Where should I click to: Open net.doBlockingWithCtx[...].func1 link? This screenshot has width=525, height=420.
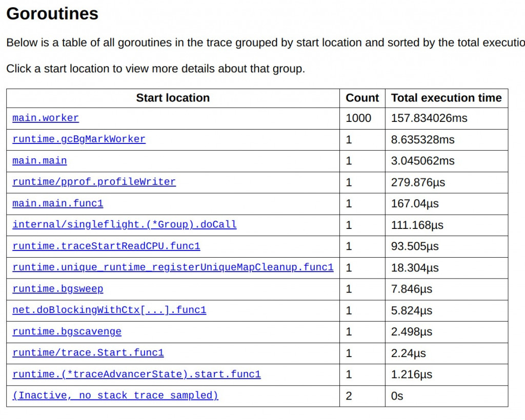point(109,310)
